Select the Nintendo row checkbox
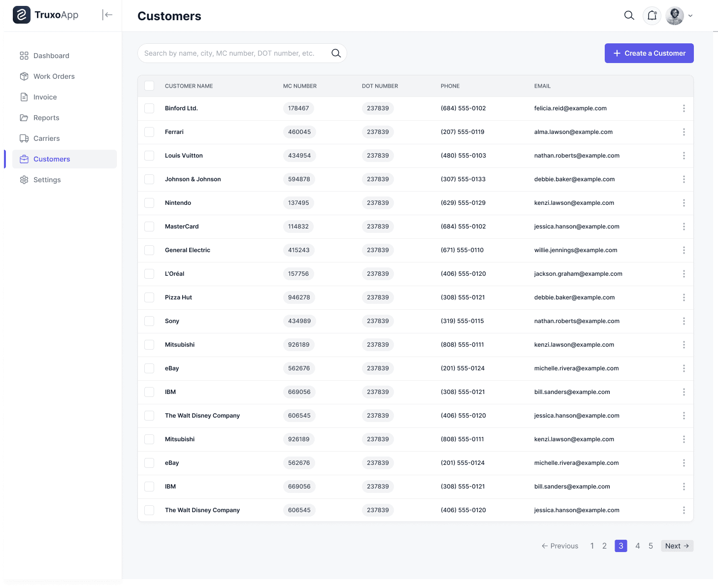This screenshot has width=718, height=588. (x=149, y=203)
